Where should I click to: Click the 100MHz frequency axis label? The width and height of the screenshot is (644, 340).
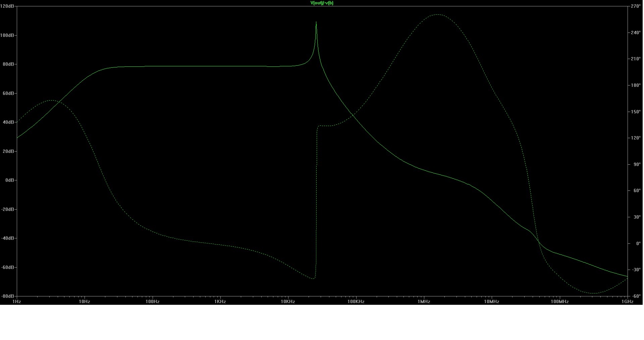click(559, 302)
